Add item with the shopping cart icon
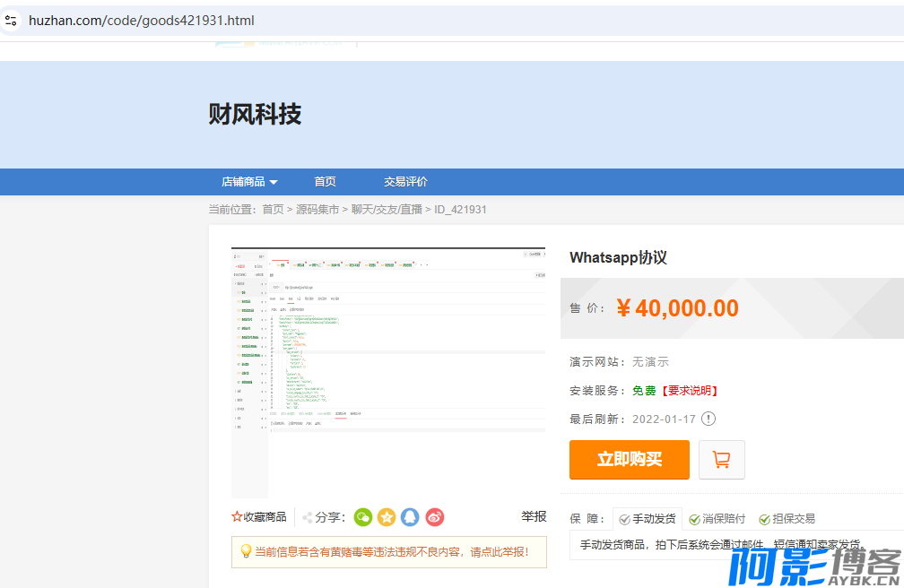 click(722, 460)
